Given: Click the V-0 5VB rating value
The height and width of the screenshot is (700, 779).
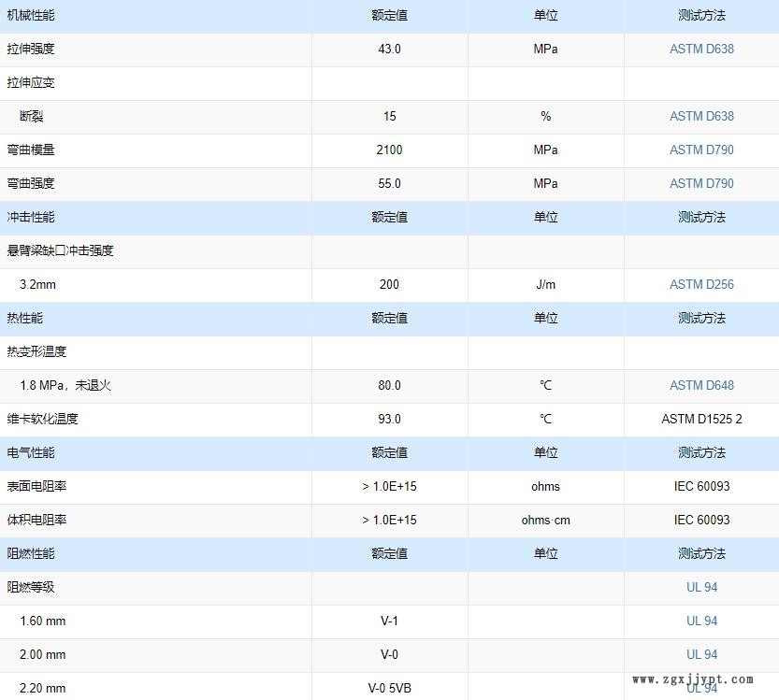Looking at the screenshot, I should [x=389, y=688].
